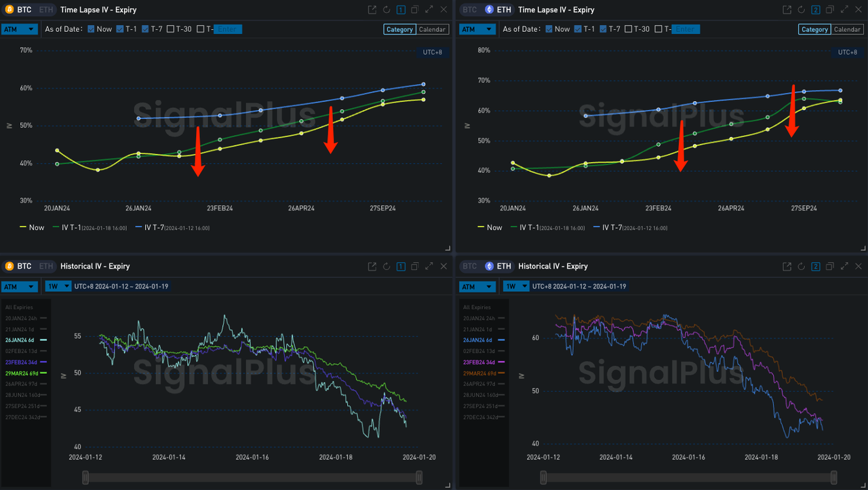Expand ETH Time Lapse IV panel to fullscreen
Image resolution: width=868 pixels, height=490 pixels.
[x=845, y=10]
